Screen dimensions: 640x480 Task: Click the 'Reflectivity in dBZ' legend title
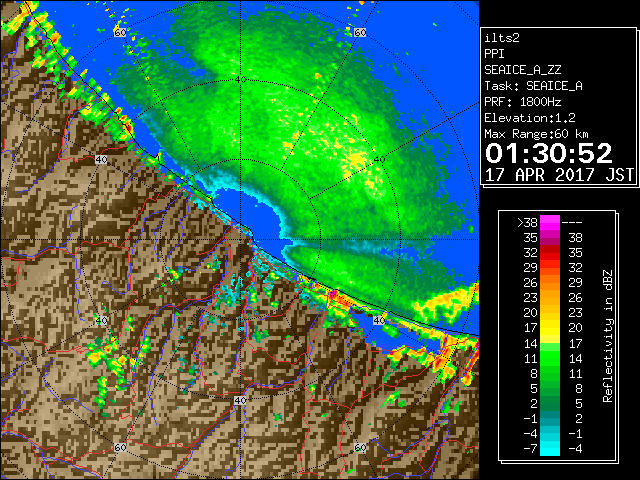tap(608, 336)
